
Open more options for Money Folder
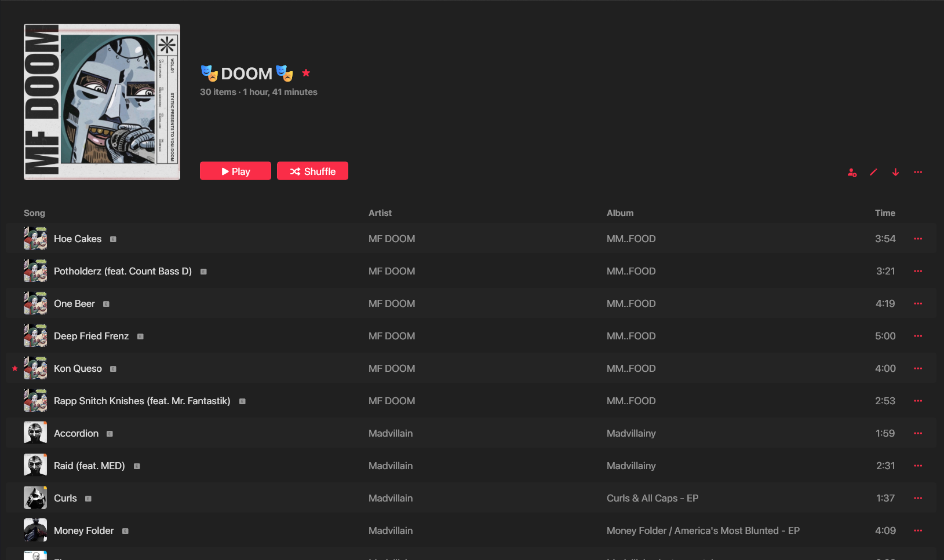918,530
